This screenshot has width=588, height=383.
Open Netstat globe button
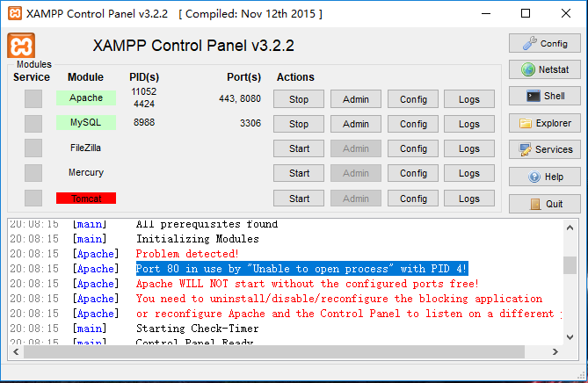click(x=545, y=69)
